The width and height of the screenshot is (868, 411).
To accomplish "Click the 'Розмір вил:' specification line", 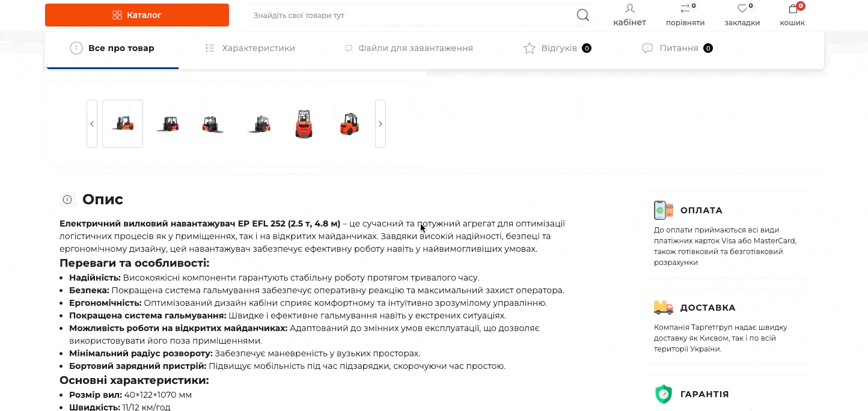I will [130, 395].
